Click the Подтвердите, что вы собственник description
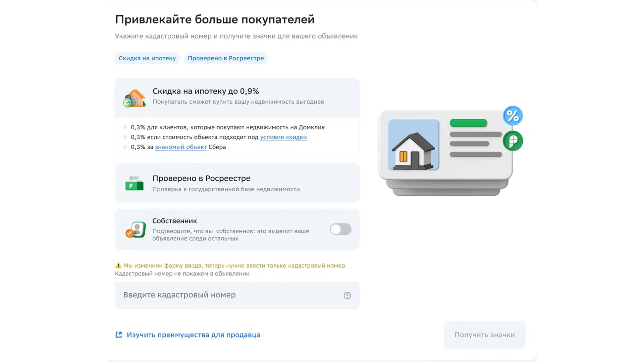This screenshot has width=644, height=362. click(230, 235)
